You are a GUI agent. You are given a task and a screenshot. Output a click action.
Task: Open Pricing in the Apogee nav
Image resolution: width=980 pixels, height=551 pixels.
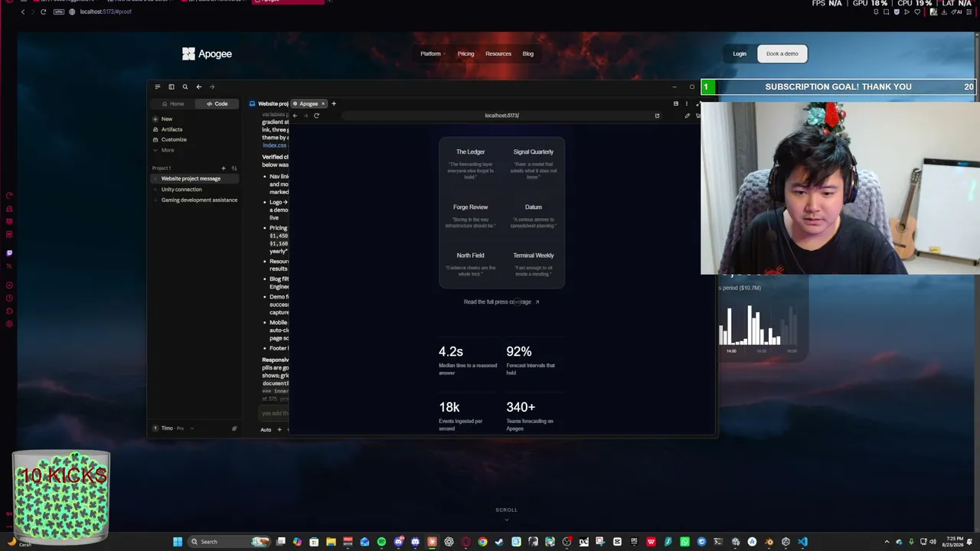click(465, 54)
